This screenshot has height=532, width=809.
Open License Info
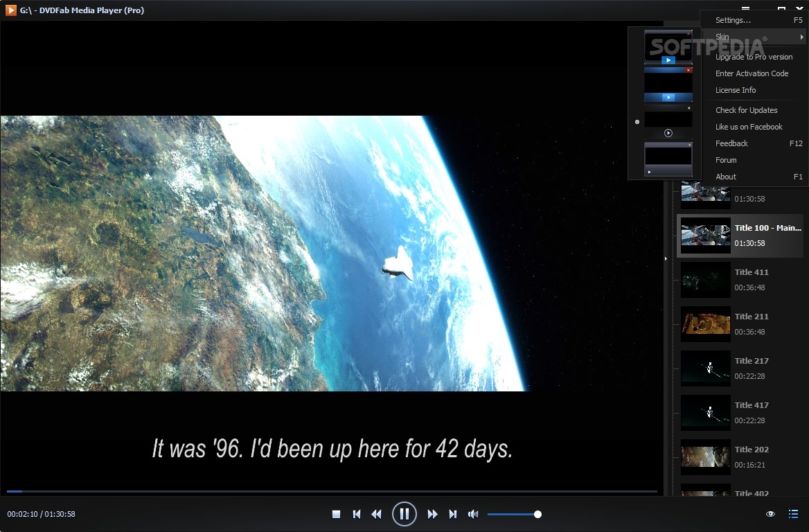click(754, 90)
